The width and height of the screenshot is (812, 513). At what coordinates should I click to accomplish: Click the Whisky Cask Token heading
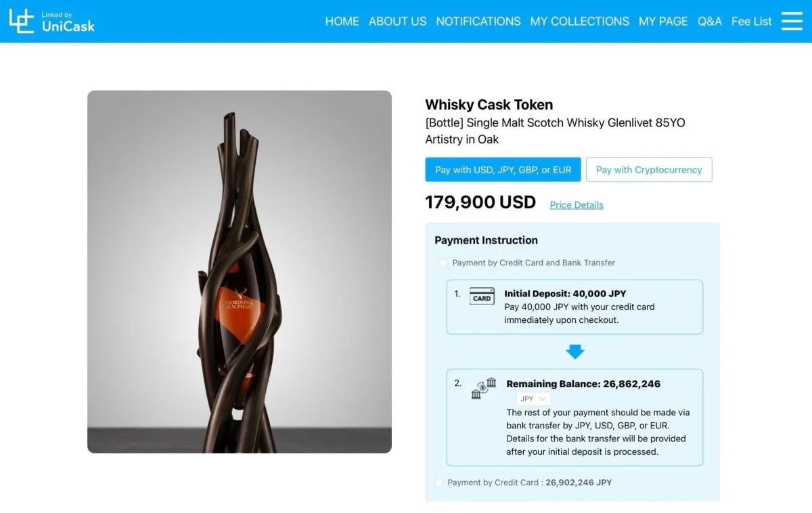(489, 104)
